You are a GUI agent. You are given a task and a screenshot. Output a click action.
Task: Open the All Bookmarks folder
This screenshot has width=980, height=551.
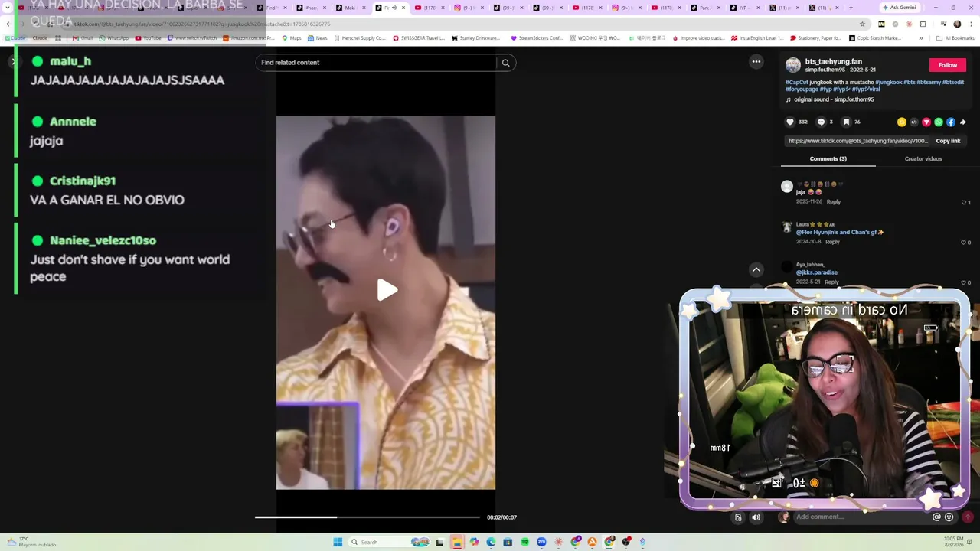pos(955,38)
